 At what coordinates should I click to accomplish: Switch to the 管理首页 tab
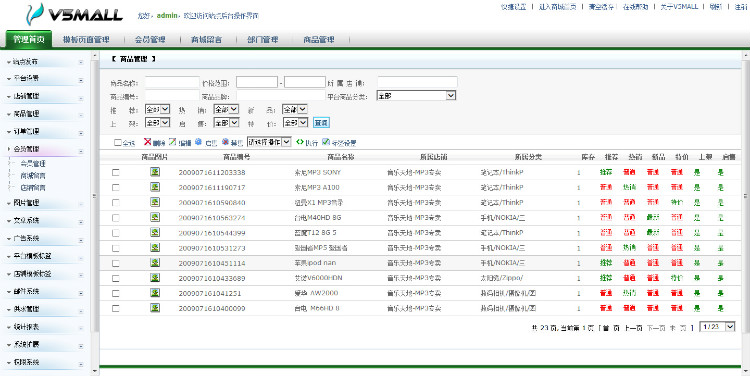tap(29, 39)
